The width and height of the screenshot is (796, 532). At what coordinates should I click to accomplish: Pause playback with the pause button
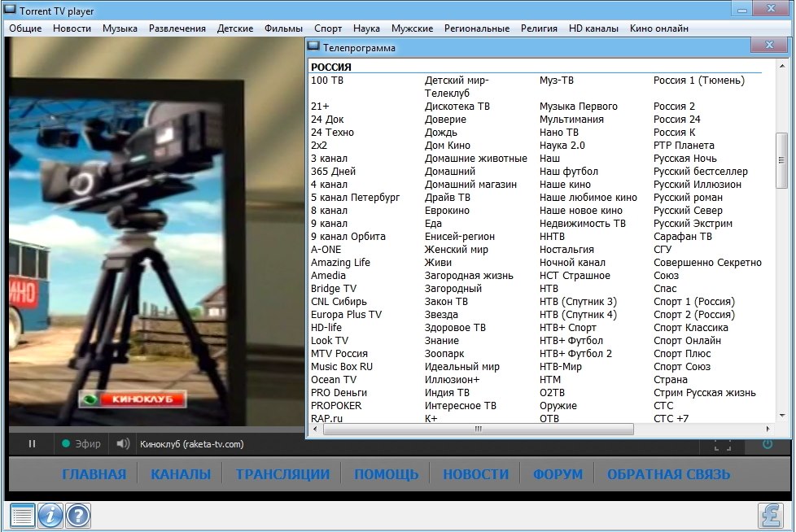(32, 444)
